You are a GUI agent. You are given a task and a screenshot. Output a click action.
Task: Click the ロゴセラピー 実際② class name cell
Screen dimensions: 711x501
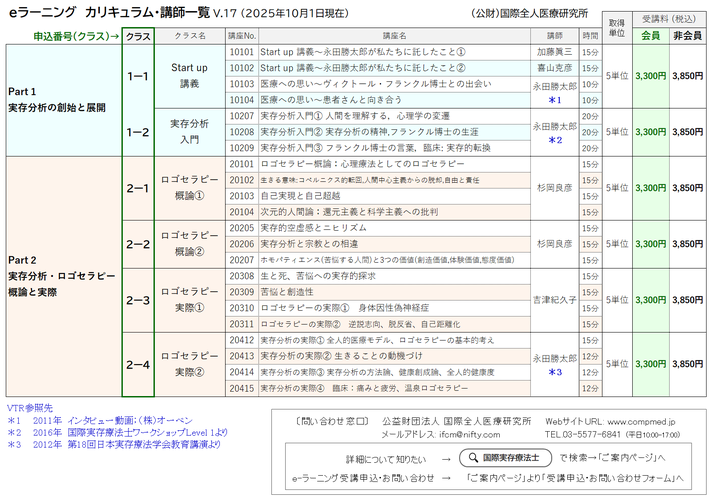190,364
